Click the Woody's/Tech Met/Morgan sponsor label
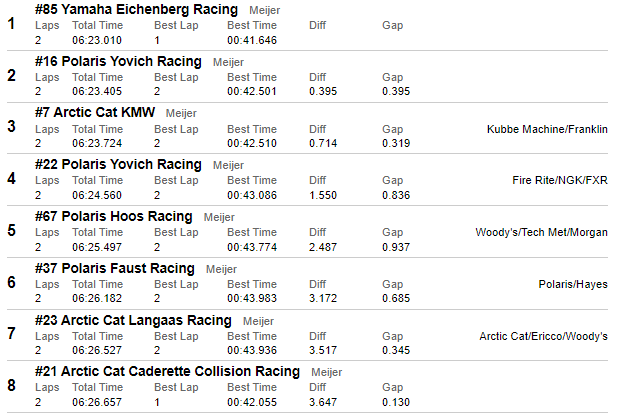The height and width of the screenshot is (414, 617). [x=541, y=233]
